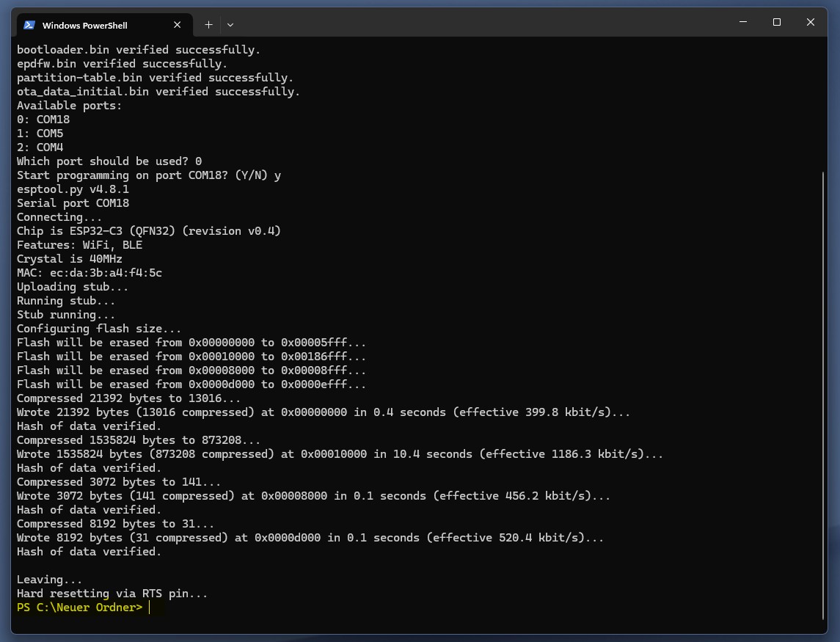Image resolution: width=840 pixels, height=642 pixels.
Task: Click the 'Running stub...' line
Action: (67, 301)
